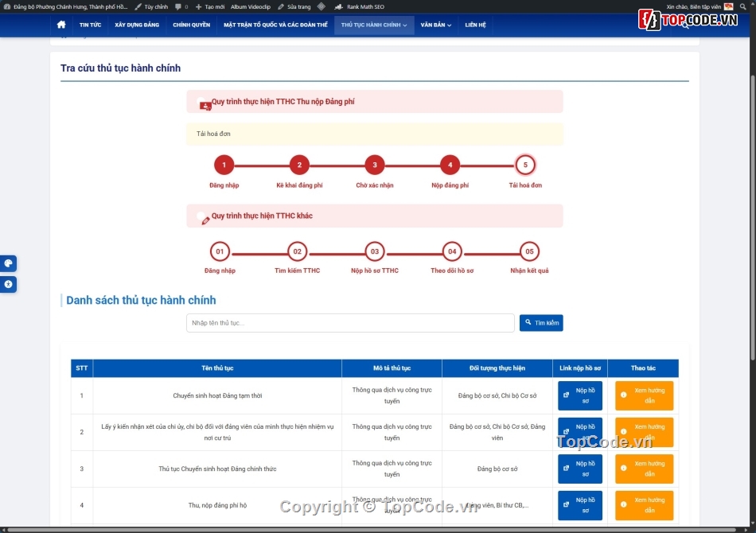Screen dimensions: 756x533
Task: Open the VĂN BẢN dropdown menu
Action: [434, 25]
